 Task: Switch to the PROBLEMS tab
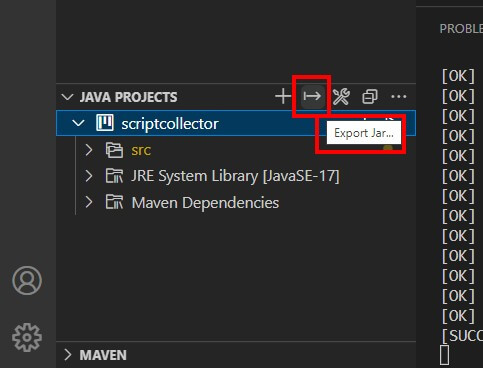pyautogui.click(x=461, y=29)
